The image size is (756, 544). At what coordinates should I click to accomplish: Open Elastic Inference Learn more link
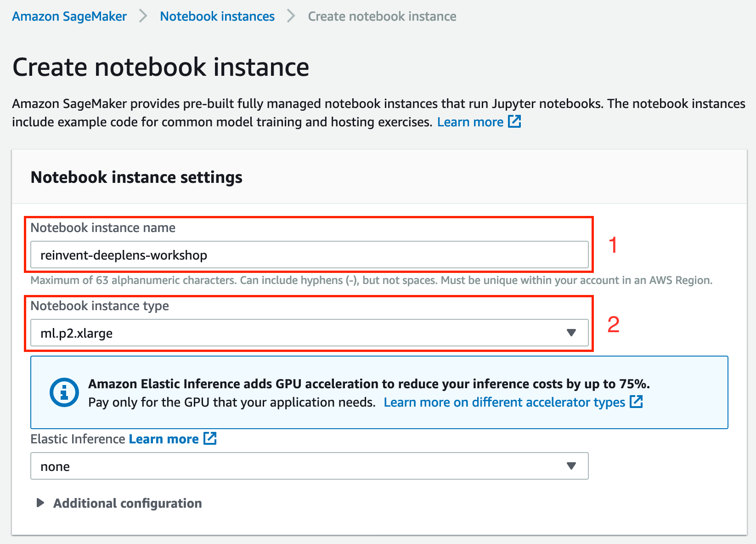(164, 439)
